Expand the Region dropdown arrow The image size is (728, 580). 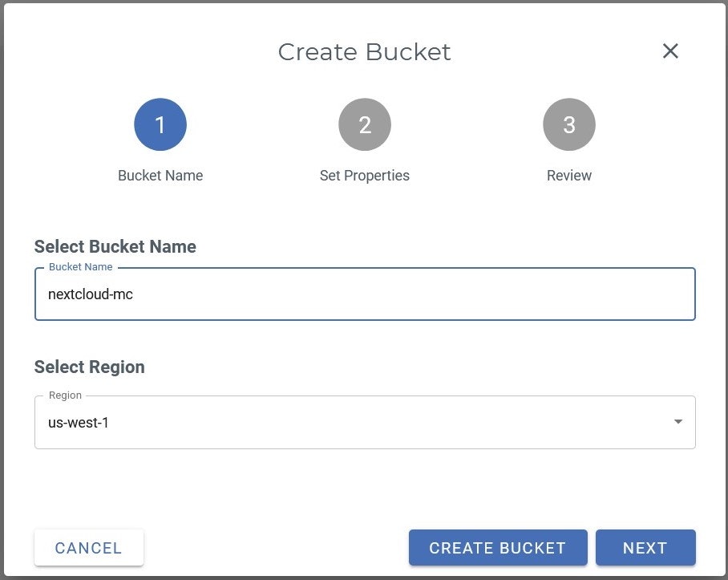678,422
